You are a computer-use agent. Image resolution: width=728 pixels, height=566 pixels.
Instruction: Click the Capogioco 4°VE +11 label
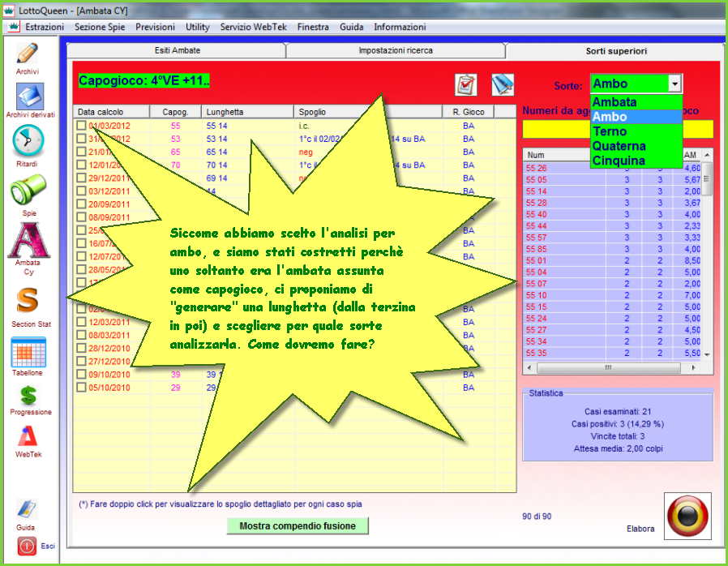[144, 81]
